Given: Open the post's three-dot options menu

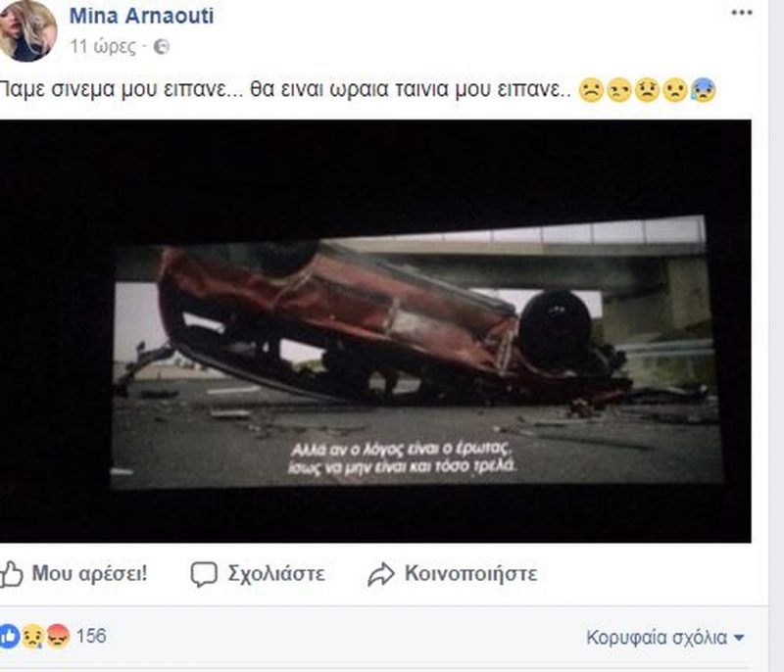Looking at the screenshot, I should click(742, 13).
